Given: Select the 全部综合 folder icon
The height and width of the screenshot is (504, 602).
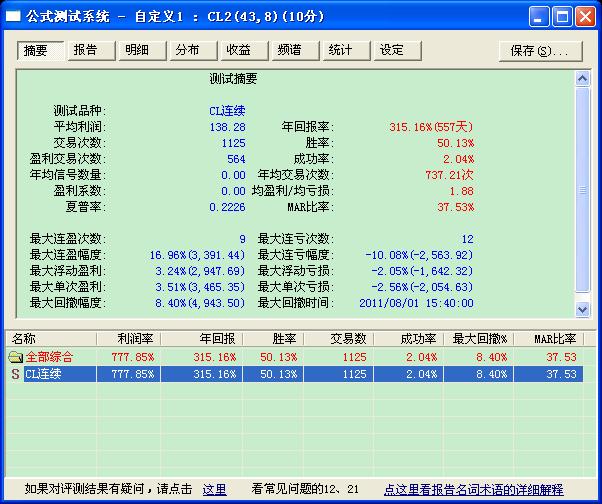Looking at the screenshot, I should click(x=15, y=356).
